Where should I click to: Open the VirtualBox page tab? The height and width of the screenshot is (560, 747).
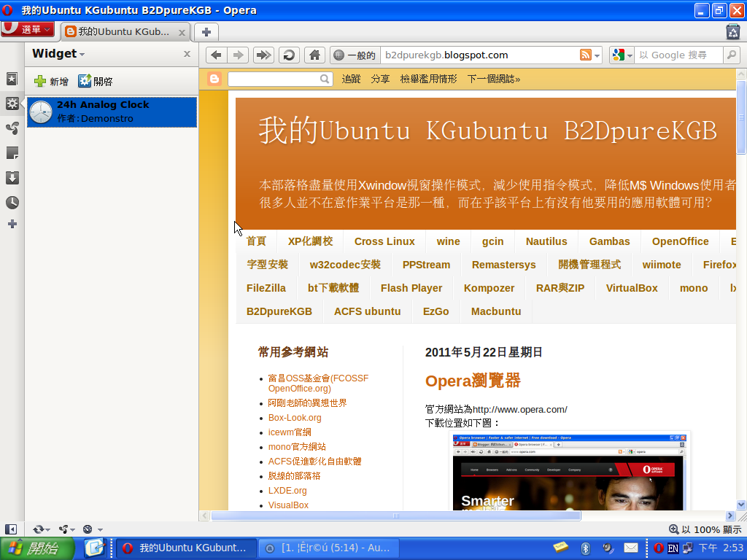[x=632, y=288]
